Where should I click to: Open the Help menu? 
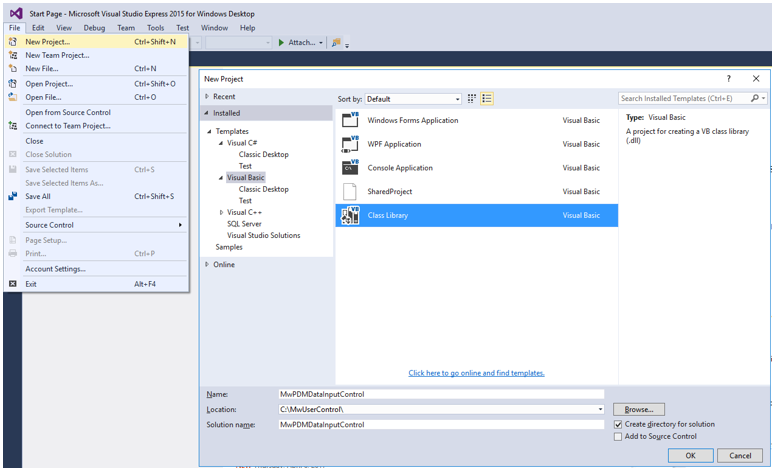click(x=247, y=28)
